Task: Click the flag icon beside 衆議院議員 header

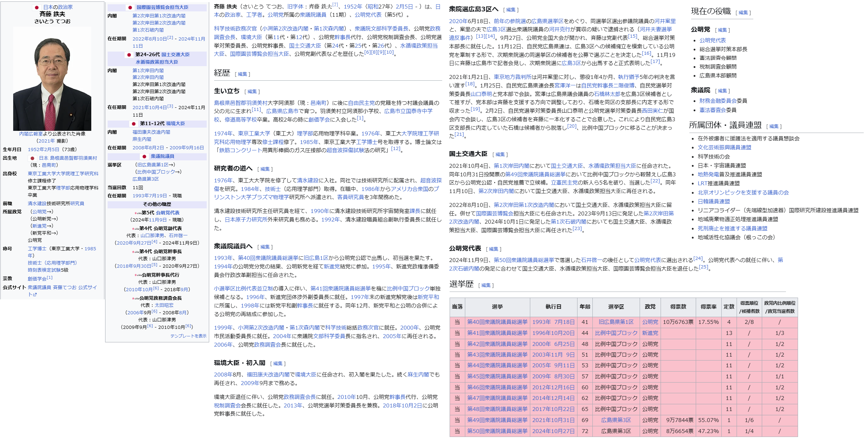Action: [x=144, y=156]
